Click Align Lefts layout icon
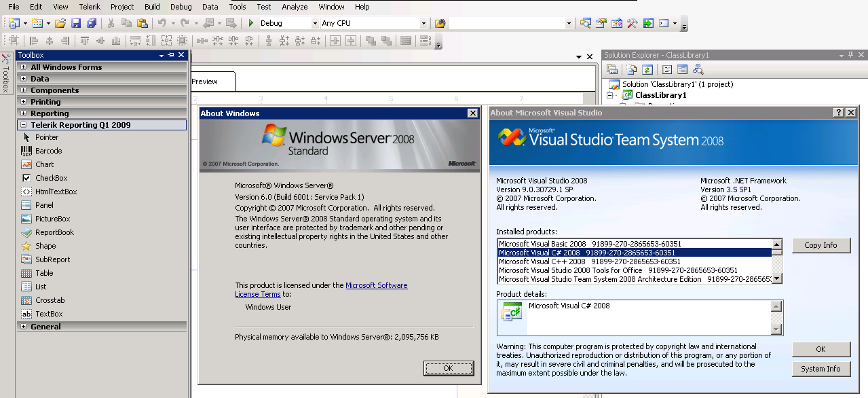 pos(33,41)
